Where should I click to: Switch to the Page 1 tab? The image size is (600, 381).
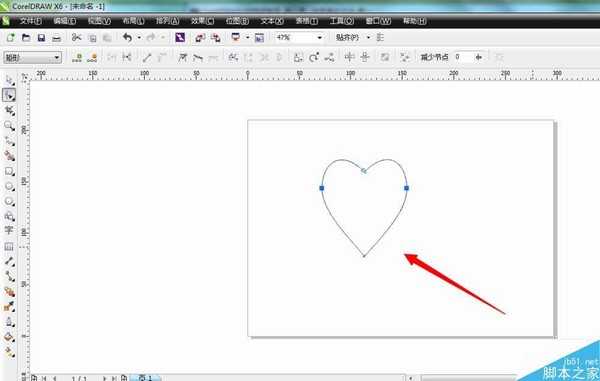pos(145,378)
